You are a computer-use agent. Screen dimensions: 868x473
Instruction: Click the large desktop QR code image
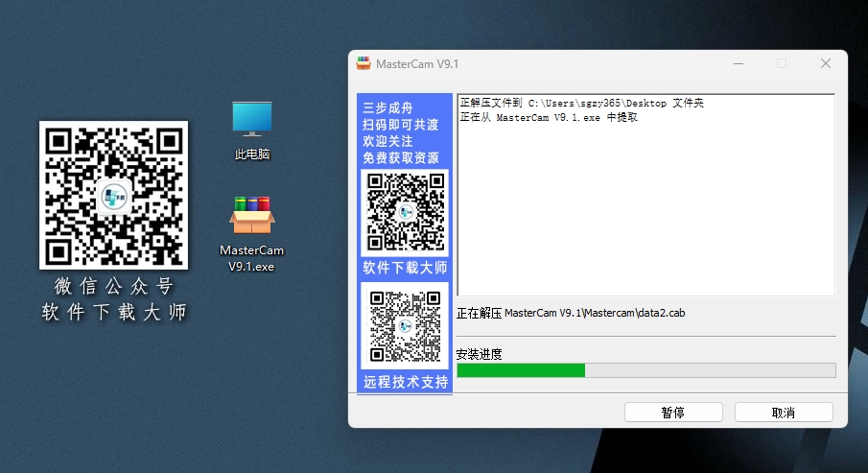113,195
